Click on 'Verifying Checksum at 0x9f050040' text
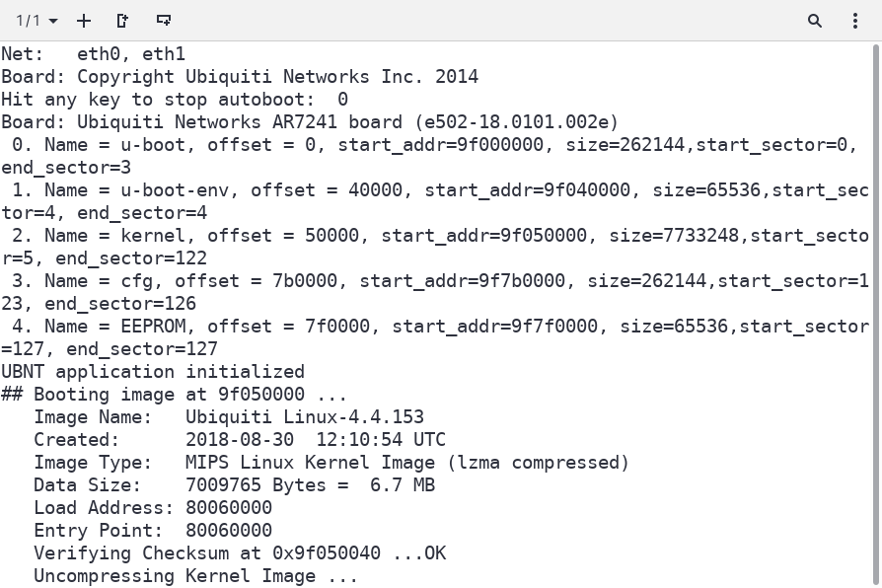Image resolution: width=882 pixels, height=588 pixels. [x=207, y=553]
